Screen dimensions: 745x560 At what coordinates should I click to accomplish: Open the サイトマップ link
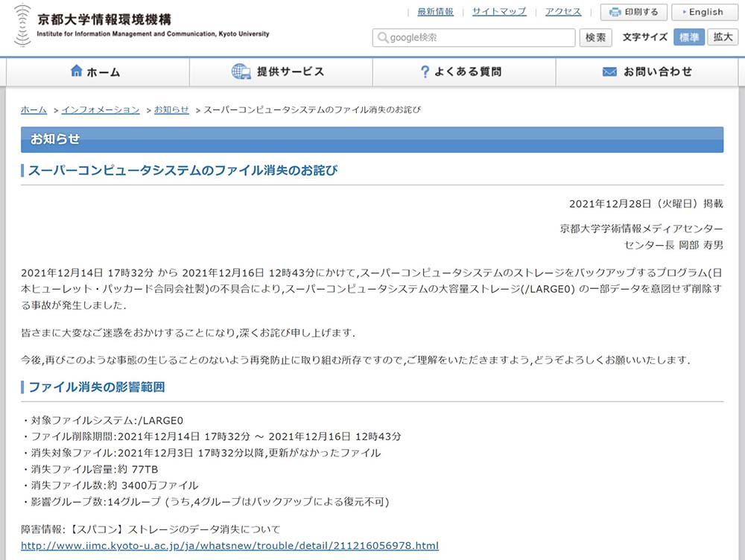point(499,11)
